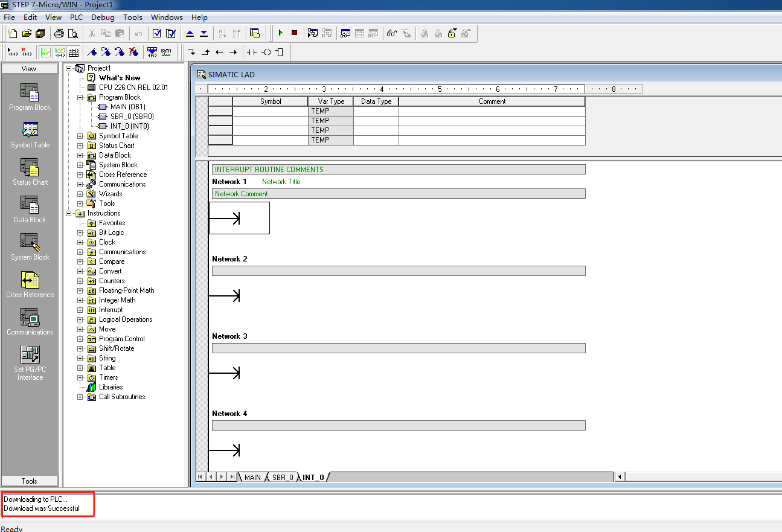The width and height of the screenshot is (782, 532).
Task: Clear all bookmarks icon
Action: point(133,52)
